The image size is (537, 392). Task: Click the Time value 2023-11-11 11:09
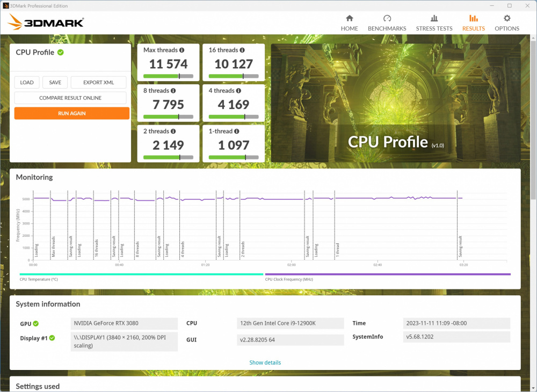(x=456, y=323)
